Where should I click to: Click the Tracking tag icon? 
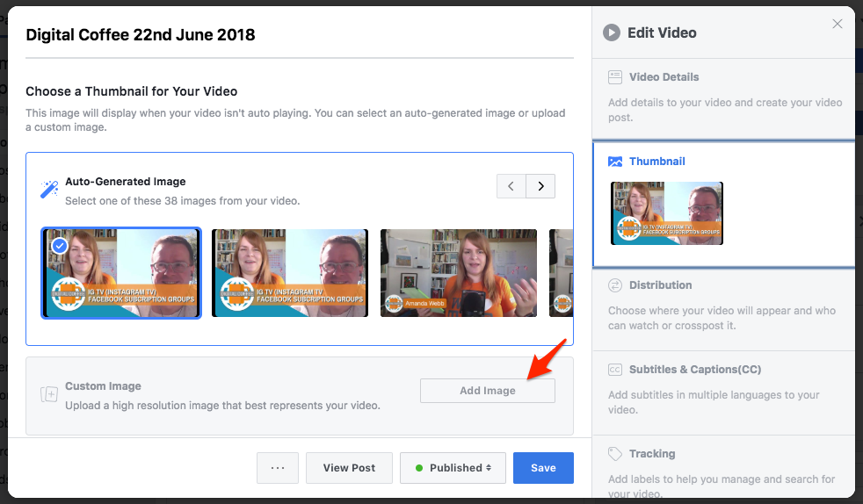615,454
